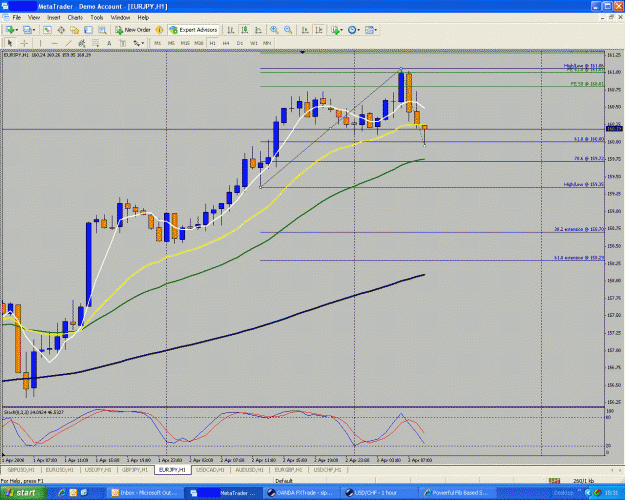The image size is (625, 500).
Task: Toggle Chart Shift from right border
Action: click(319, 30)
